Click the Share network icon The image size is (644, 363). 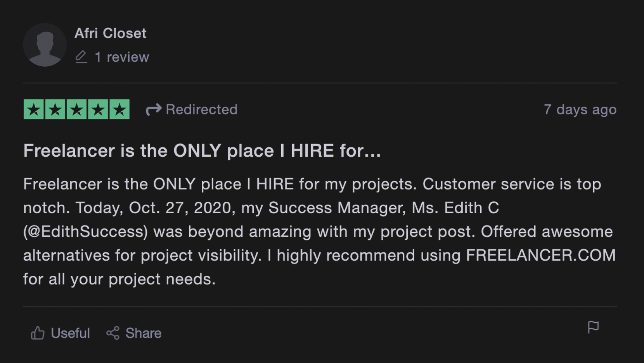click(x=113, y=333)
